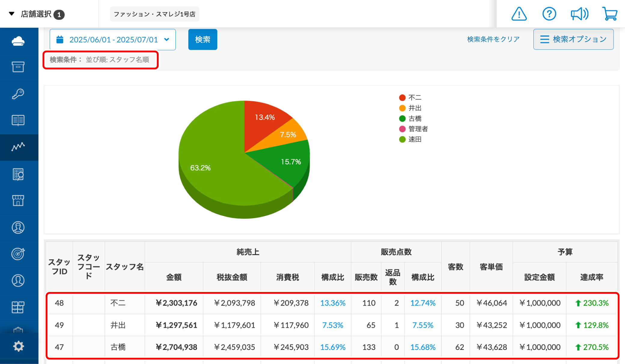The image size is (625, 364).
Task: Open the archive box sidebar icon
Action: click(x=18, y=67)
